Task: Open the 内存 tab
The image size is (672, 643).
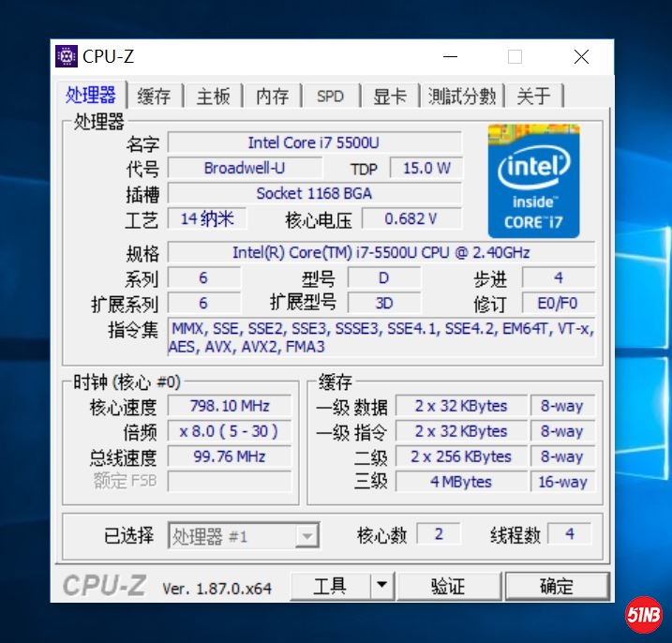Action: pos(272,96)
